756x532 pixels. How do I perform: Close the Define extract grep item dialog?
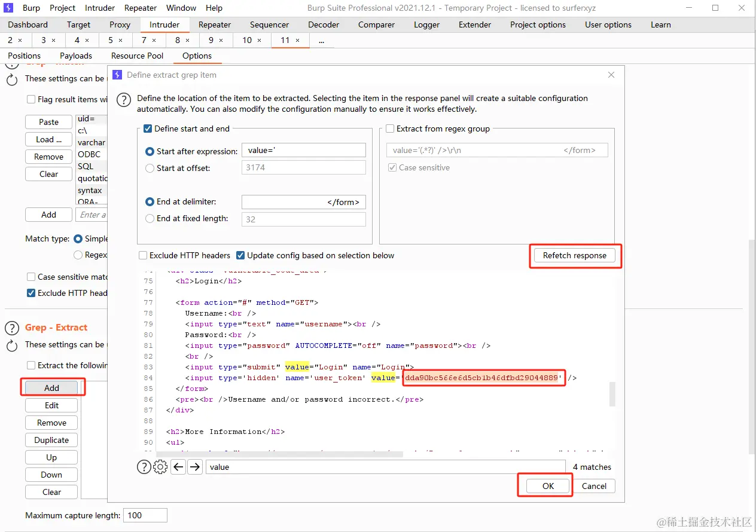tap(611, 75)
